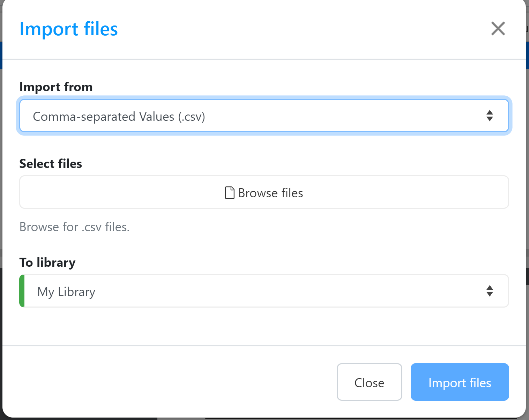Click the up-down arrows in To library selector
This screenshot has height=420, width=529.
point(490,291)
